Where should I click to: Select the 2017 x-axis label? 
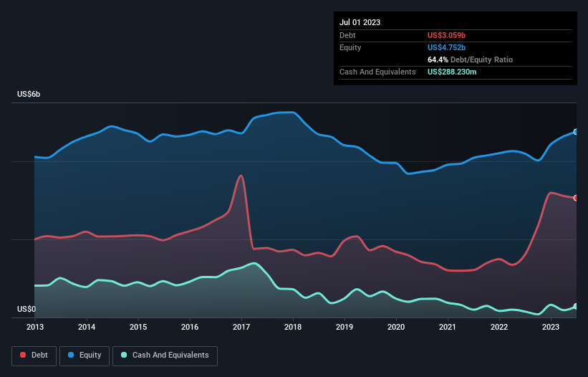click(x=241, y=327)
